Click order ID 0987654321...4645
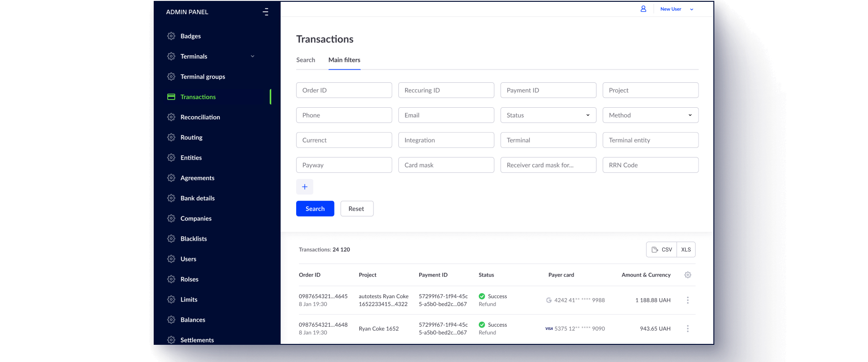Screen dimensions: 868x362 323,296
